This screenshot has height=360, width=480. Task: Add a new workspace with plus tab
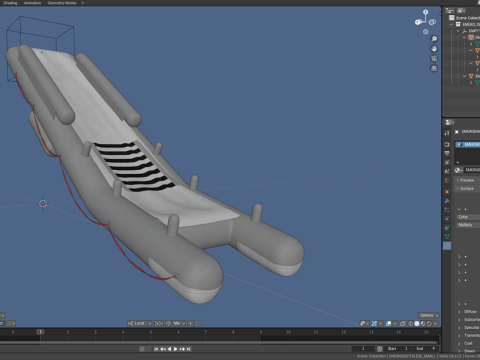pos(83,3)
